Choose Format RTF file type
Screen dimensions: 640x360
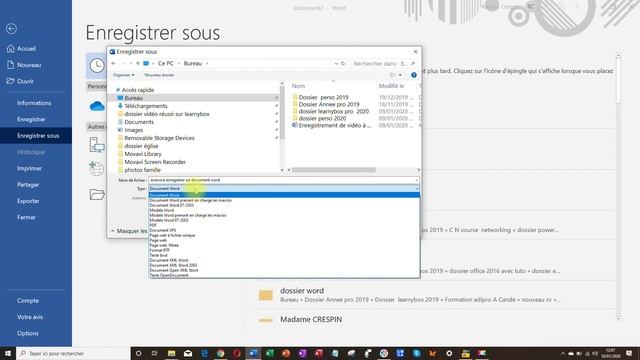click(160, 250)
